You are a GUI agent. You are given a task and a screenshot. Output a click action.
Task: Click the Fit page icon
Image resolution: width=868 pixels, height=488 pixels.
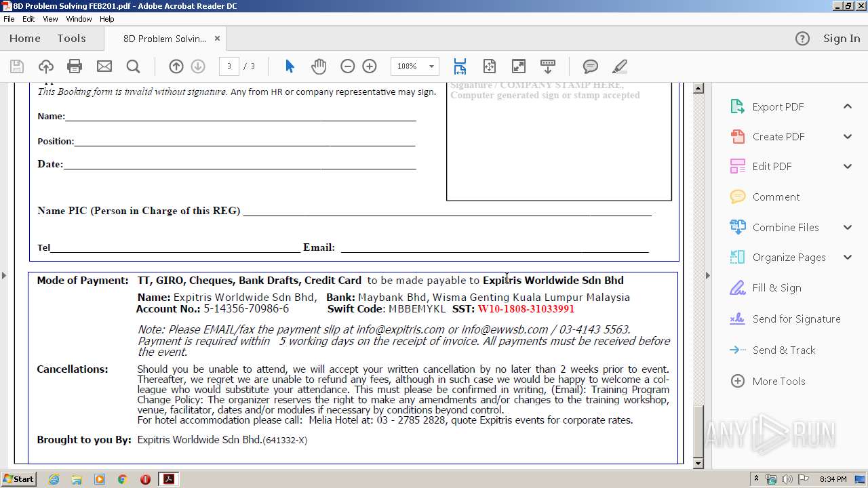pos(490,66)
